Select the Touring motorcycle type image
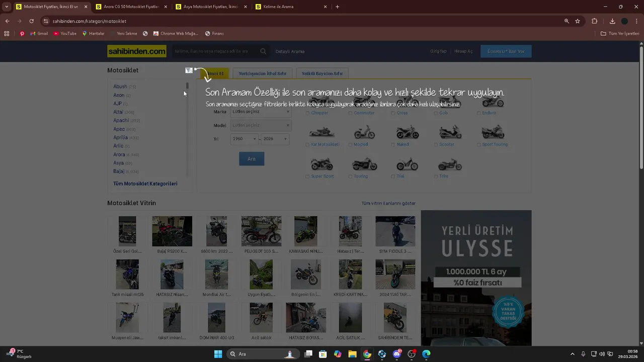Viewport: 644px width, 362px height. tap(364, 164)
